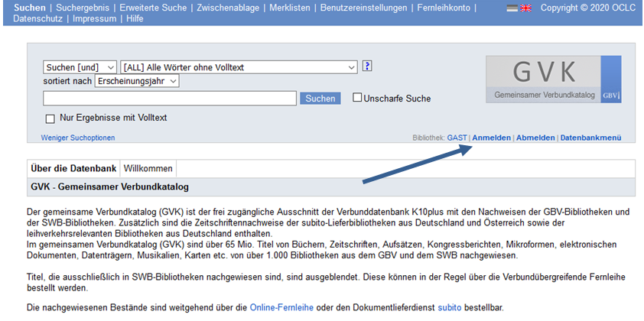Open Fernleihkonto in top menu
The height and width of the screenshot is (321, 644).
click(444, 8)
